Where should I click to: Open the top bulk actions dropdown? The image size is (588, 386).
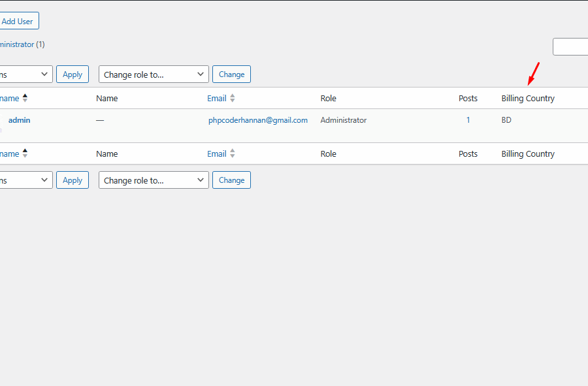click(x=26, y=74)
